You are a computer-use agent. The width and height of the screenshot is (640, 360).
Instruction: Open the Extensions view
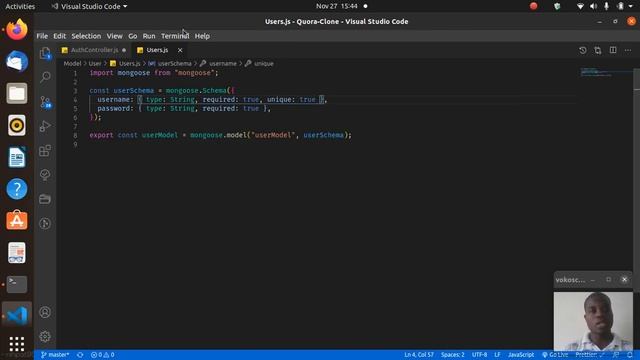pyautogui.click(x=45, y=151)
